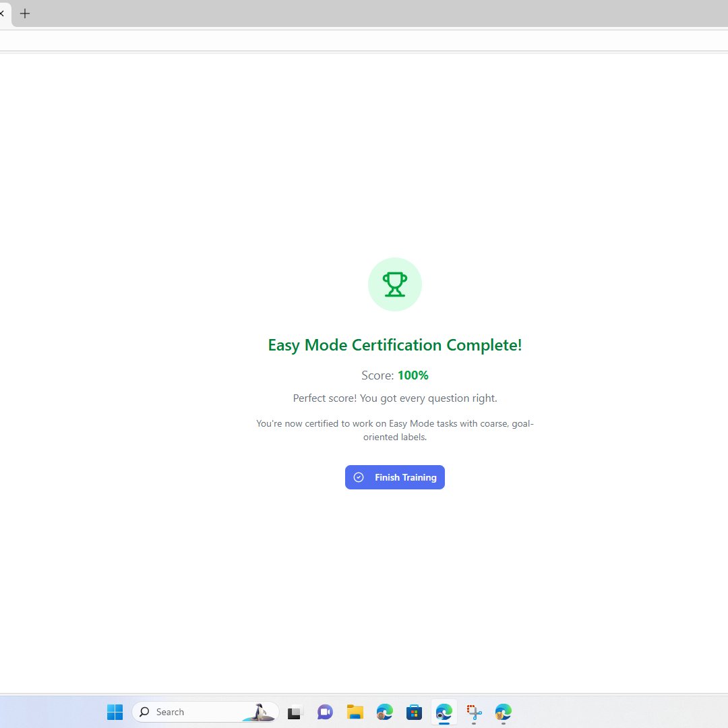Screen dimensions: 728x728
Task: Open Microsoft Store from the taskbar
Action: tap(414, 712)
